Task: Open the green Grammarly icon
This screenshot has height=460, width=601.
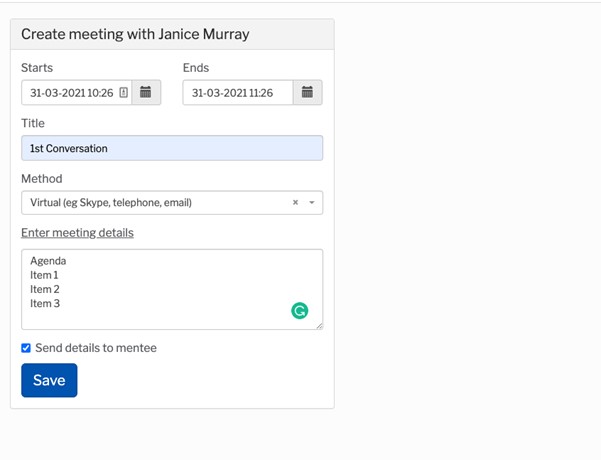Action: tap(300, 310)
